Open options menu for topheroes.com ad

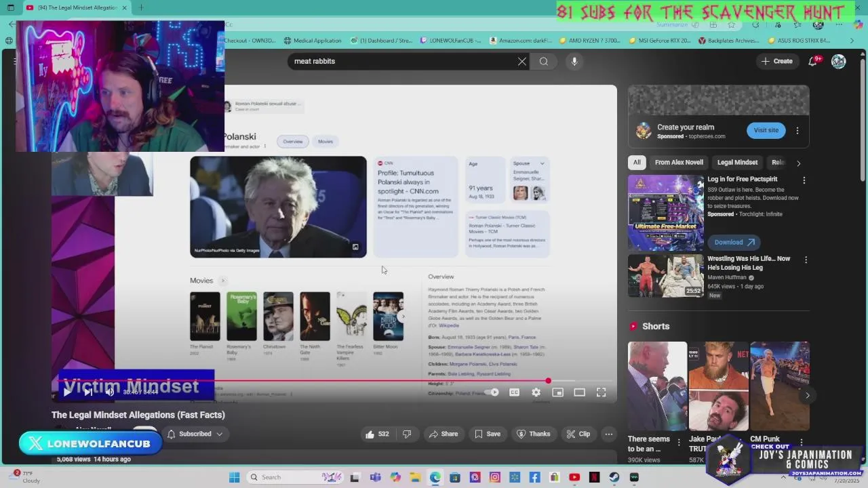797,130
